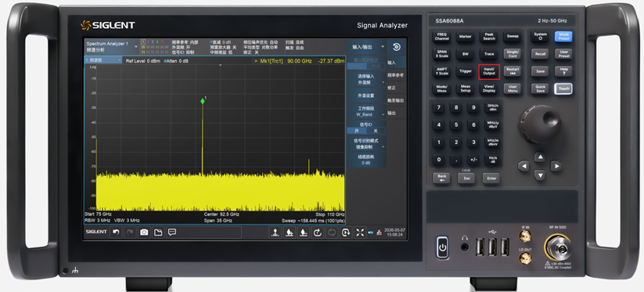Tap the peak search icon in bottom toolbar

275,233
